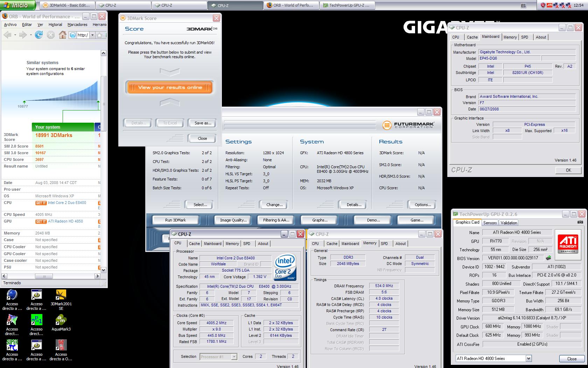
Task: Bookmark this page with the star icon
Action: 99,35
